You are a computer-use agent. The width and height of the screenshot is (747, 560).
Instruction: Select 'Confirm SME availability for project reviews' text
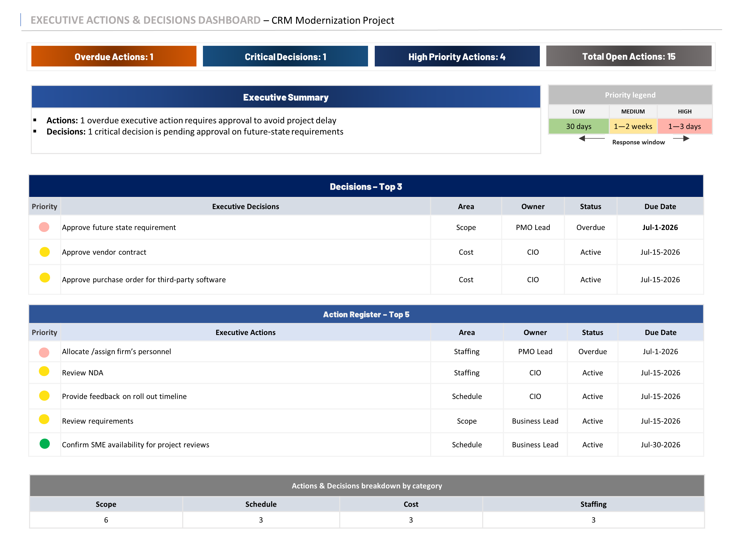tap(136, 445)
